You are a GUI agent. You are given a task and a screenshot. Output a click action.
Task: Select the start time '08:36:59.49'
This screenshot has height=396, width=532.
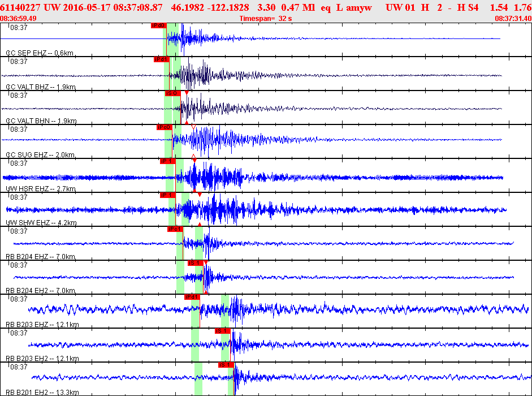18,19
